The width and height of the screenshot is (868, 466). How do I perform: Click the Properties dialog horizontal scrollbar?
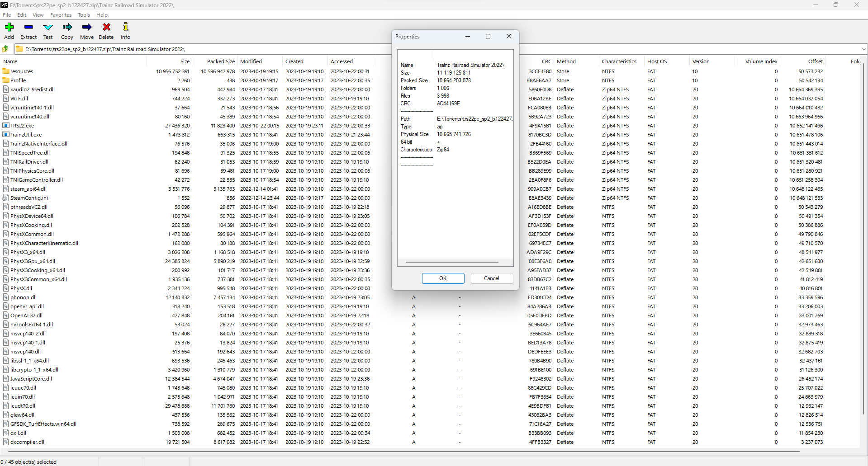(452, 262)
